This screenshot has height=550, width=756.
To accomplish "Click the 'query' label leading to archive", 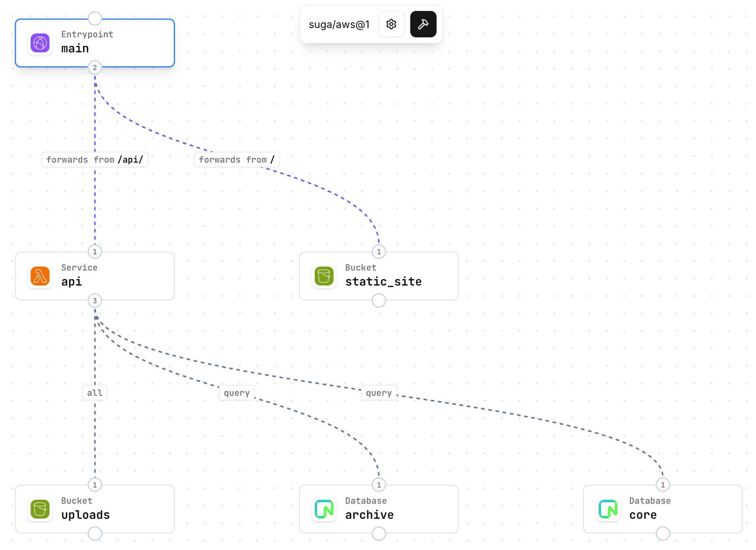I will click(236, 392).
